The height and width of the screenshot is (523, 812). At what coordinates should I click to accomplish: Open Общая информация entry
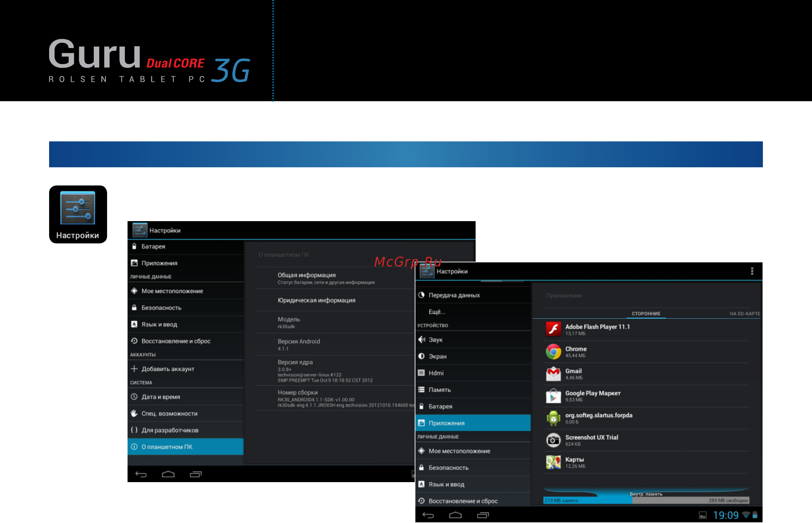[335, 278]
